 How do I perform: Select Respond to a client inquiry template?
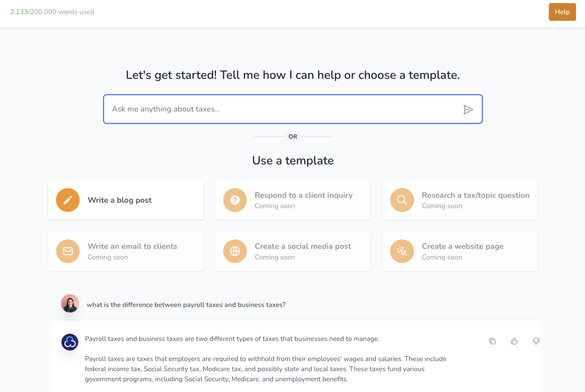(x=303, y=195)
